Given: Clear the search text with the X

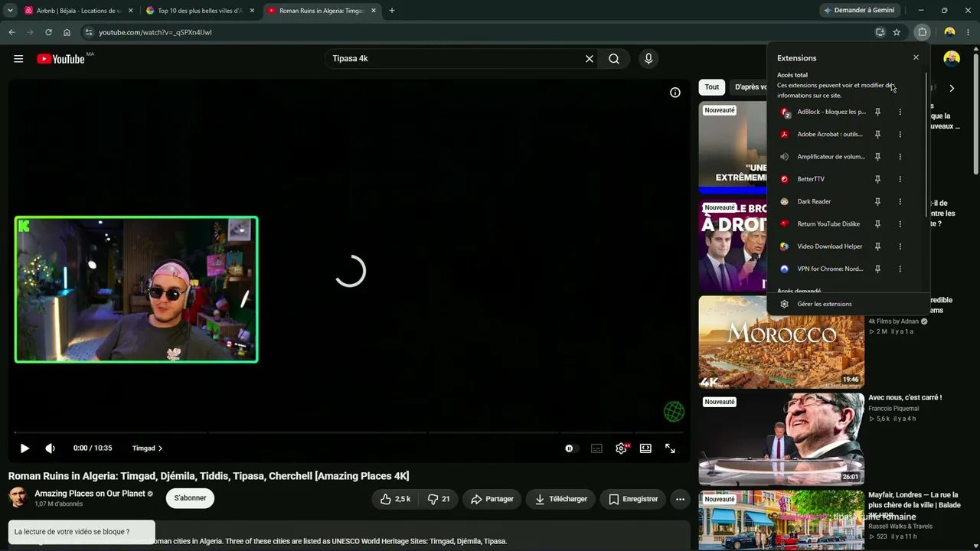Looking at the screenshot, I should (x=590, y=59).
